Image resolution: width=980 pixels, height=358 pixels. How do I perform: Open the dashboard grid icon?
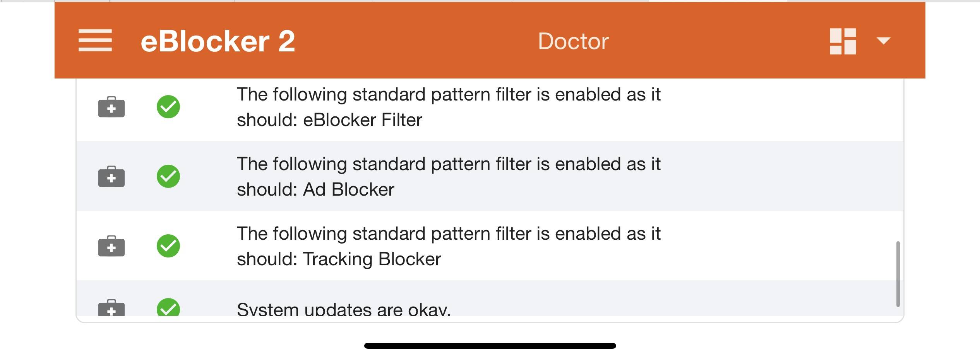coord(843,41)
